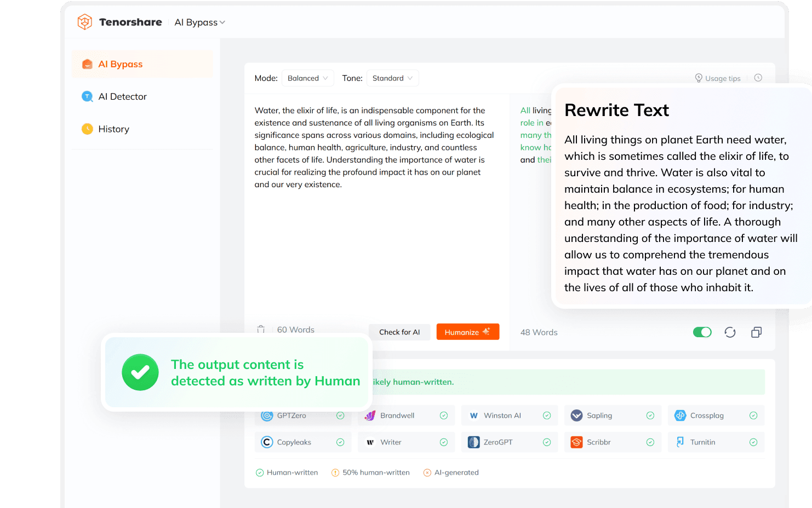Copy the output text with copy icon
812x508 pixels.
pyautogui.click(x=757, y=332)
